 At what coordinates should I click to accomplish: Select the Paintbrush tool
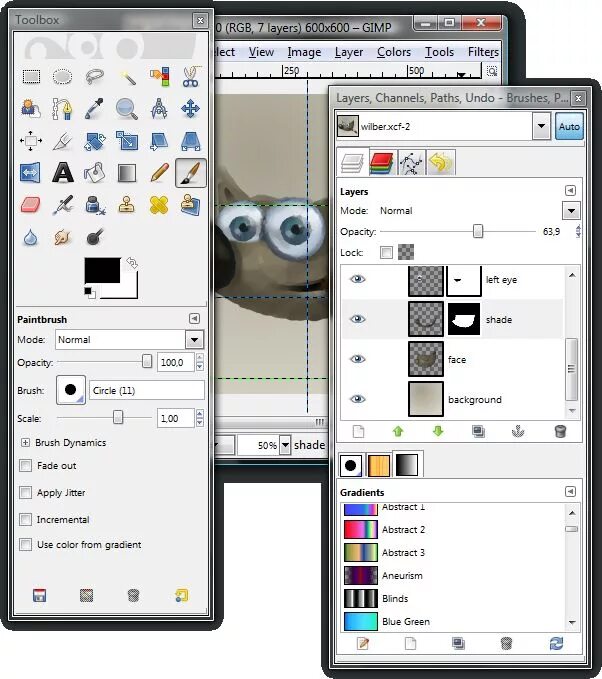point(191,173)
